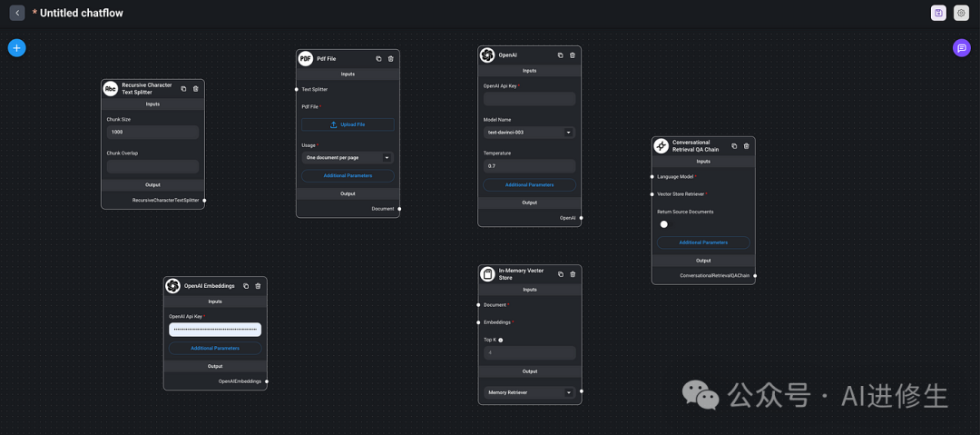
Task: Duplicate the Recursive Character Text Splitter node
Action: 183,89
